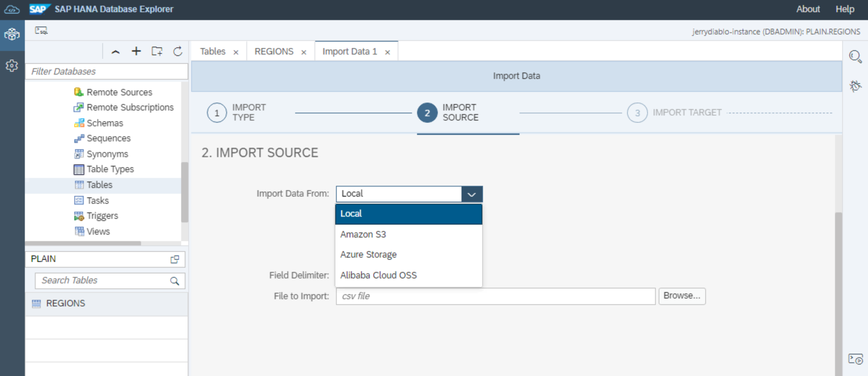Refresh the database list

tap(178, 51)
